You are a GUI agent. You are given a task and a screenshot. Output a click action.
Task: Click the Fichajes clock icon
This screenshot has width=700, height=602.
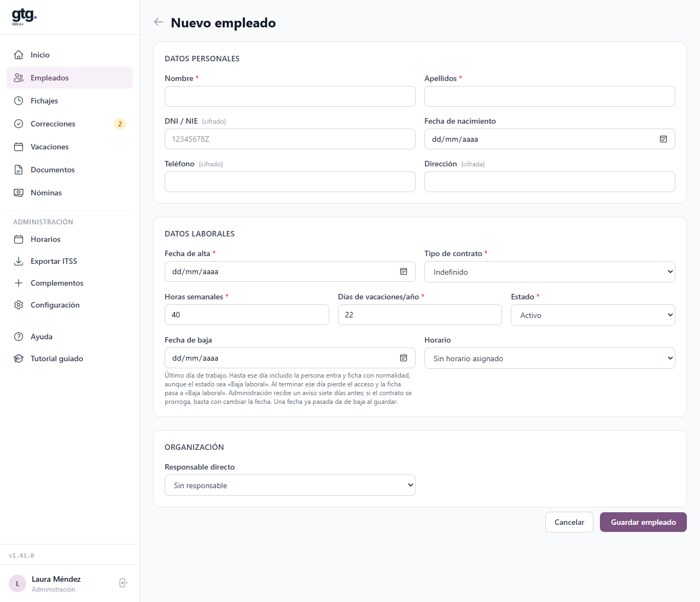(19, 101)
